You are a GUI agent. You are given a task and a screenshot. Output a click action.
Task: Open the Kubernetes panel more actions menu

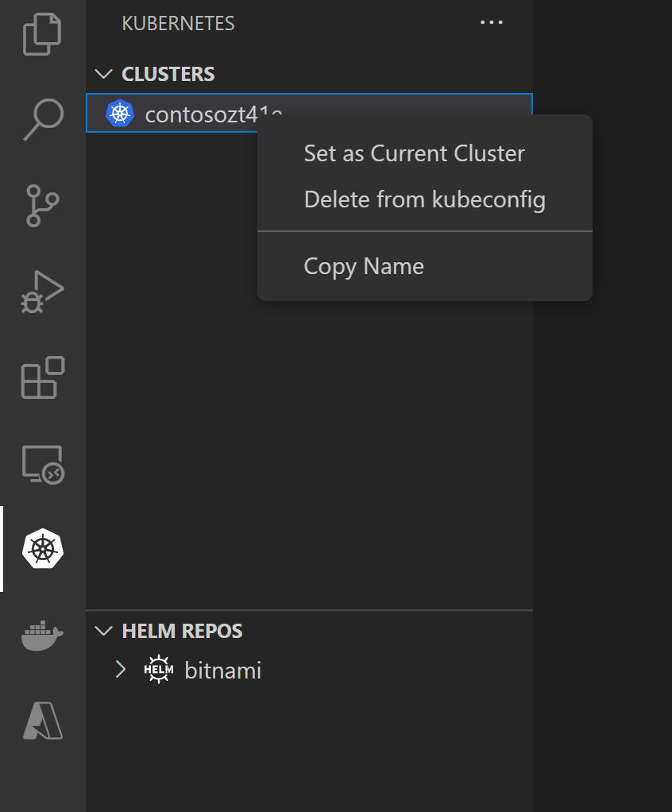pyautogui.click(x=491, y=22)
